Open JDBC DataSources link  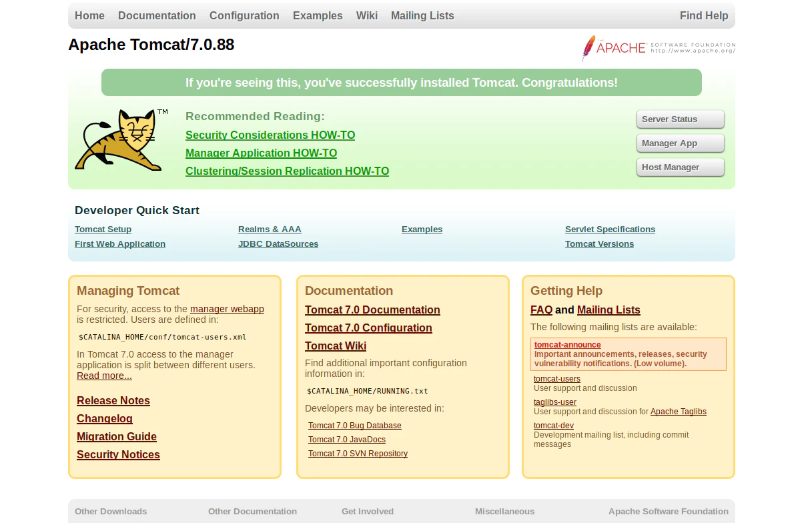tap(278, 244)
